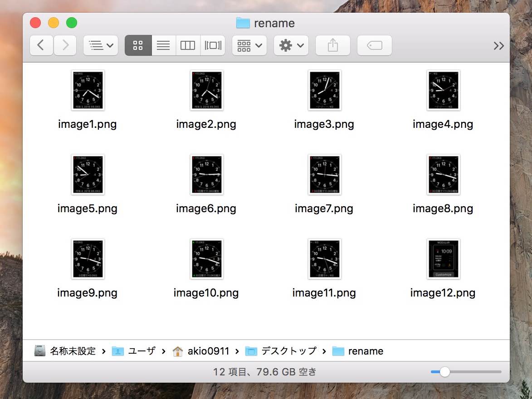Viewport: 532px width, 399px height.
Task: Open the path list dropdown in toolbar
Action: tap(101, 45)
